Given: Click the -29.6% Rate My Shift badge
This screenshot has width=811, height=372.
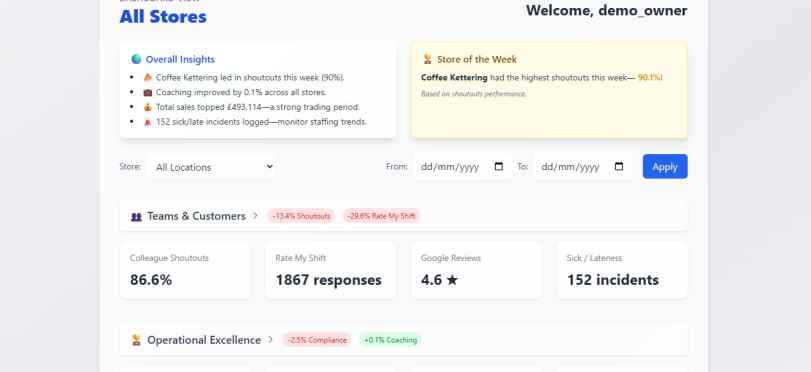Looking at the screenshot, I should [x=381, y=216].
